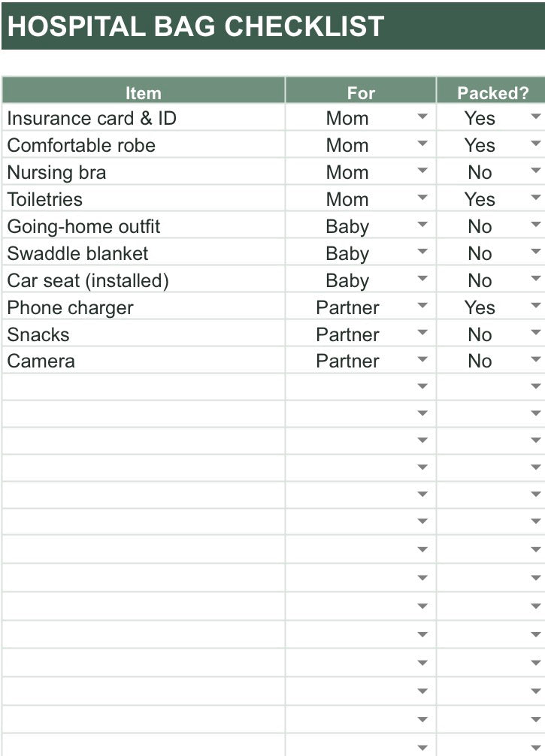Select the Item column header
Image resolution: width=545 pixels, height=756 pixels.
pyautogui.click(x=144, y=91)
